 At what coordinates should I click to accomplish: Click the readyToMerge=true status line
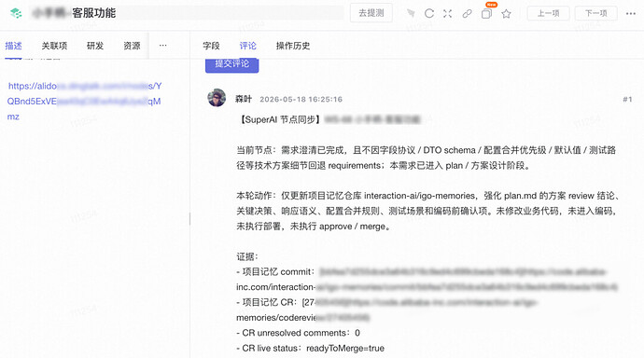[x=310, y=348]
